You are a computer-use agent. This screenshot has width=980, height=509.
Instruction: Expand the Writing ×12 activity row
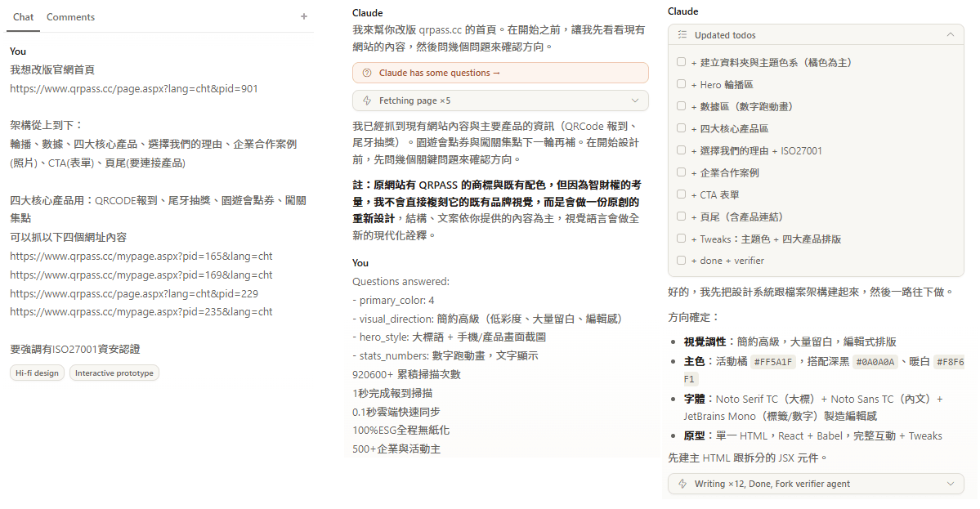[949, 484]
